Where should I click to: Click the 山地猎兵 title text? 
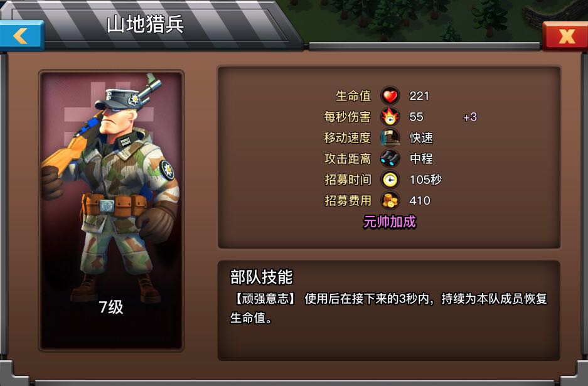(146, 24)
